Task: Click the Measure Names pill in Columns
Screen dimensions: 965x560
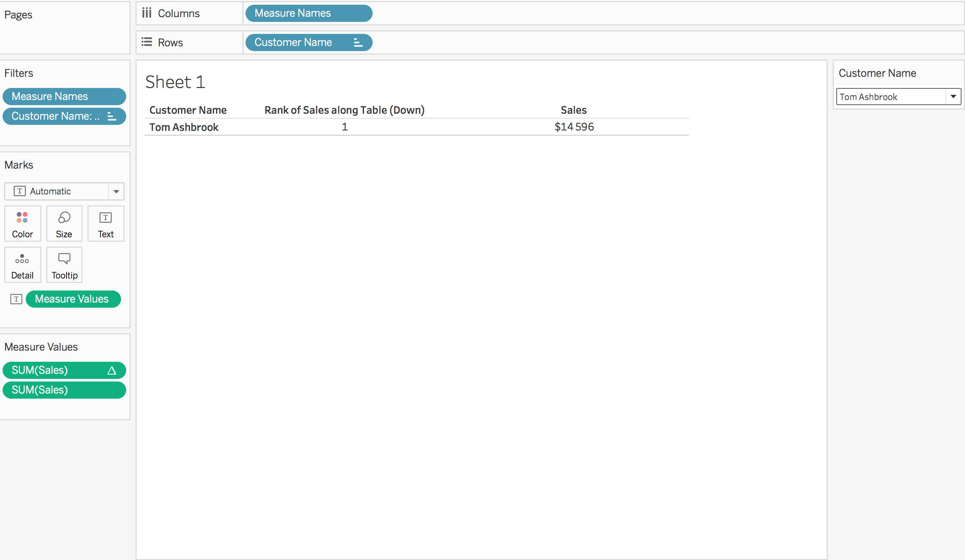Action: pyautogui.click(x=308, y=13)
